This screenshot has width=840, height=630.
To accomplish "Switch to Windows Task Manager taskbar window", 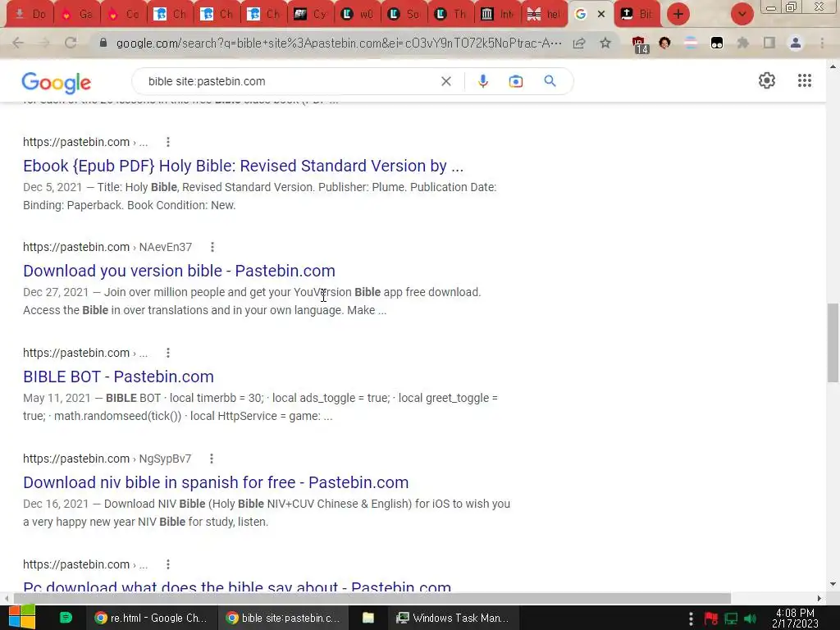I will coord(453,618).
